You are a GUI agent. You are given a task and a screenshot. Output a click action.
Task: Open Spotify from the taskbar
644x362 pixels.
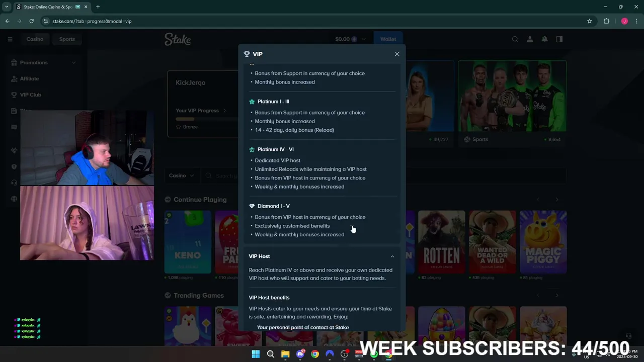point(374,354)
